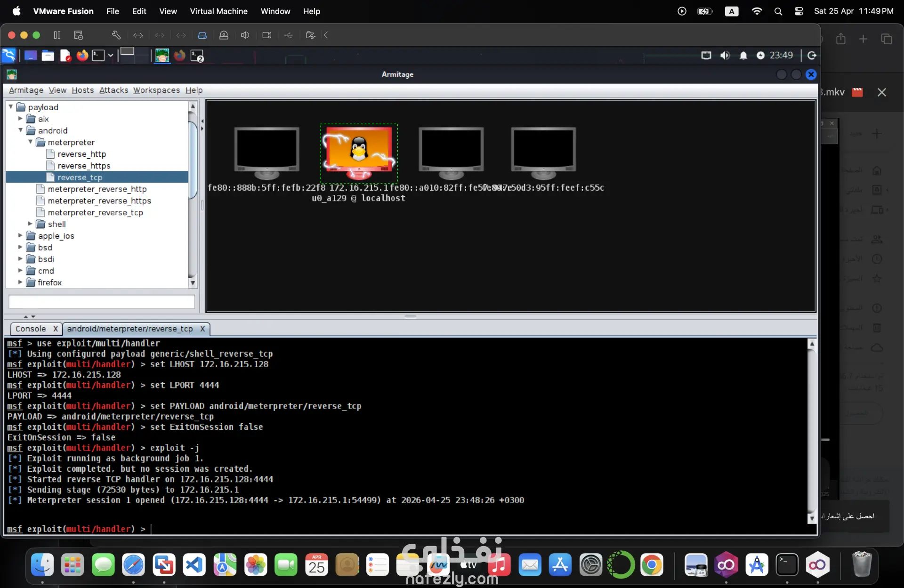Collapse VMware device toolbar chevron
904x588 pixels.
tap(326, 35)
